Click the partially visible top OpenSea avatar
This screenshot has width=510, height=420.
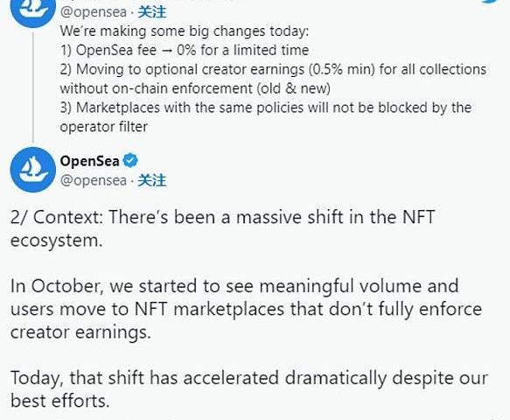(x=33, y=12)
